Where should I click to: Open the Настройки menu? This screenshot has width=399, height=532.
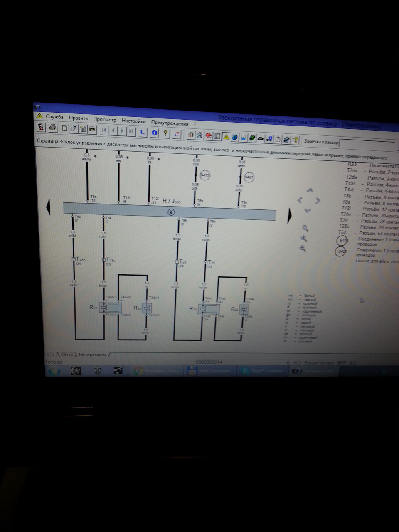(x=134, y=121)
